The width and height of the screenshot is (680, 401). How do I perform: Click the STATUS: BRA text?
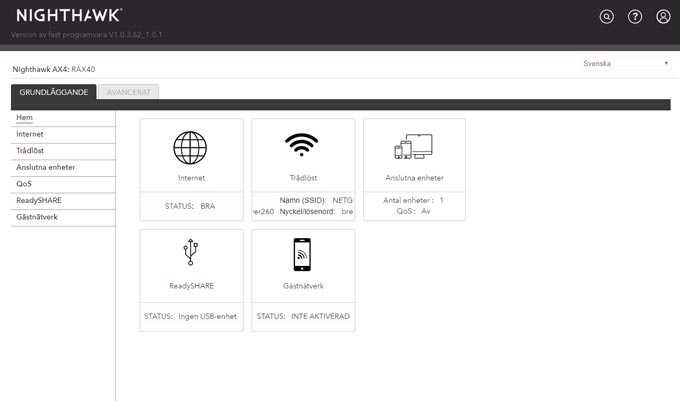click(190, 206)
